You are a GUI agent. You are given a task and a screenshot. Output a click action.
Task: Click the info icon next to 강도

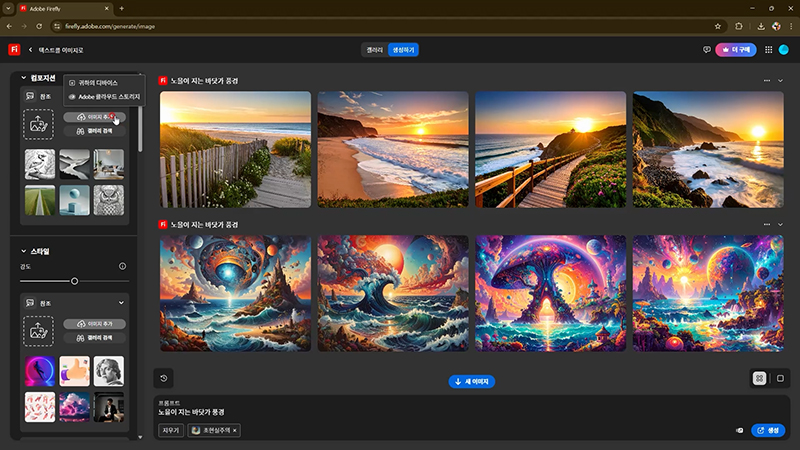pos(122,266)
